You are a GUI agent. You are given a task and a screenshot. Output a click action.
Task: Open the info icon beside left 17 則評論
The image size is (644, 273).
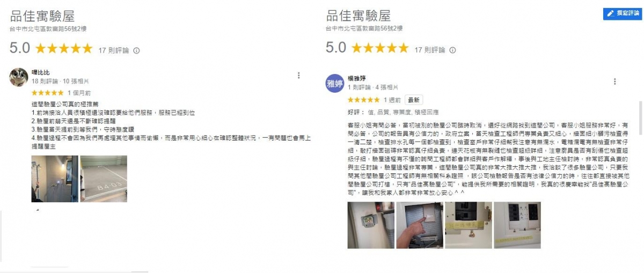coord(136,50)
